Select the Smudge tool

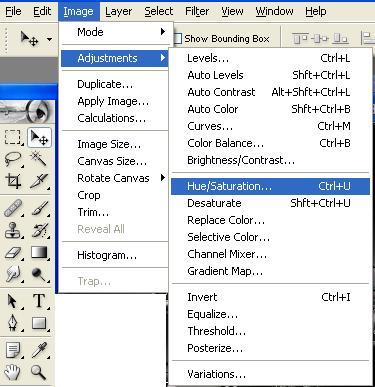13,274
